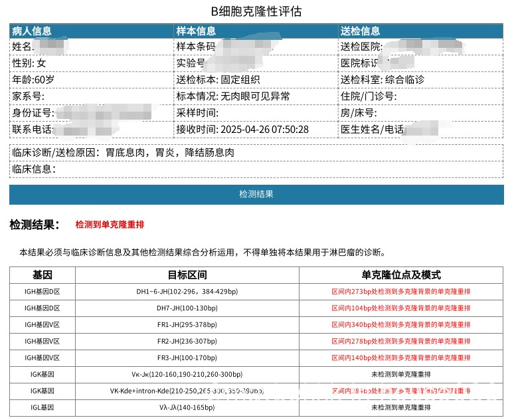Click the '临床信息:' row
This screenshot has width=512, height=420.
256,169
